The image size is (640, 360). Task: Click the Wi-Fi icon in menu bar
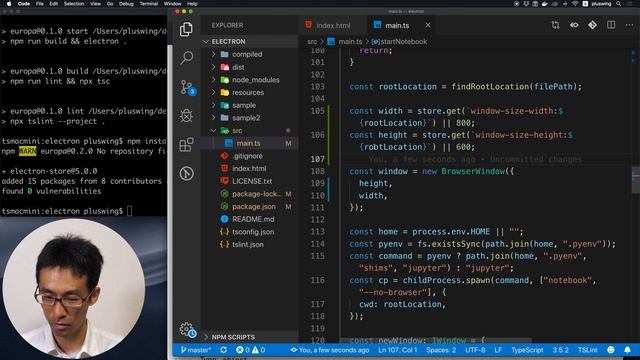(575, 4)
